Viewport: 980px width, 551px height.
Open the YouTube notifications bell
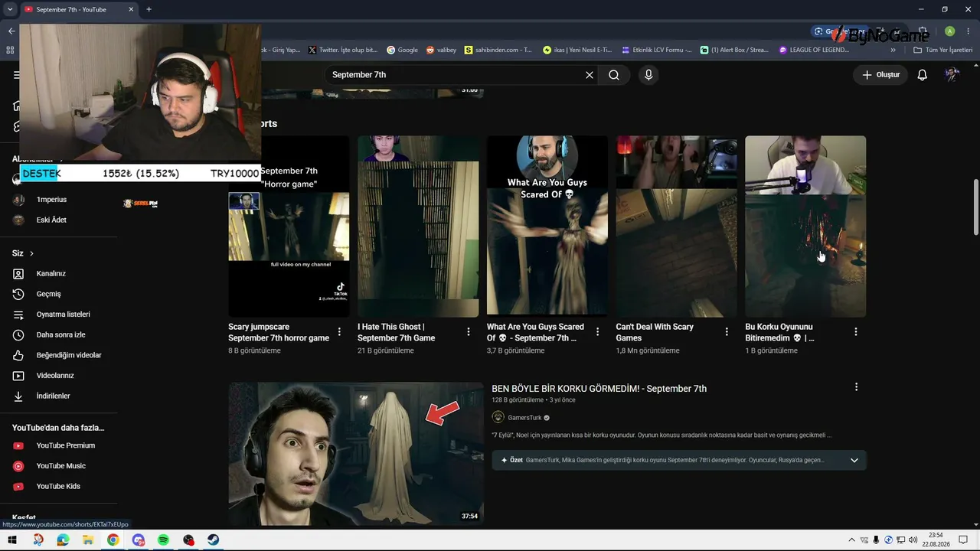pos(923,75)
